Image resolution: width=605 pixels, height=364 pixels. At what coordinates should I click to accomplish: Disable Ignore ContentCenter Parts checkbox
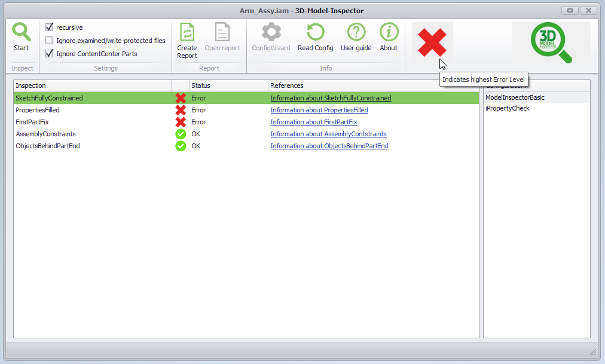50,54
